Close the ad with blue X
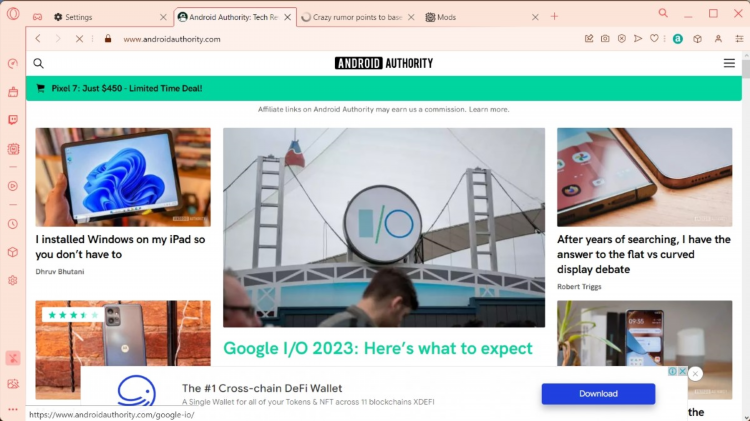The height and width of the screenshot is (421, 750). click(683, 371)
